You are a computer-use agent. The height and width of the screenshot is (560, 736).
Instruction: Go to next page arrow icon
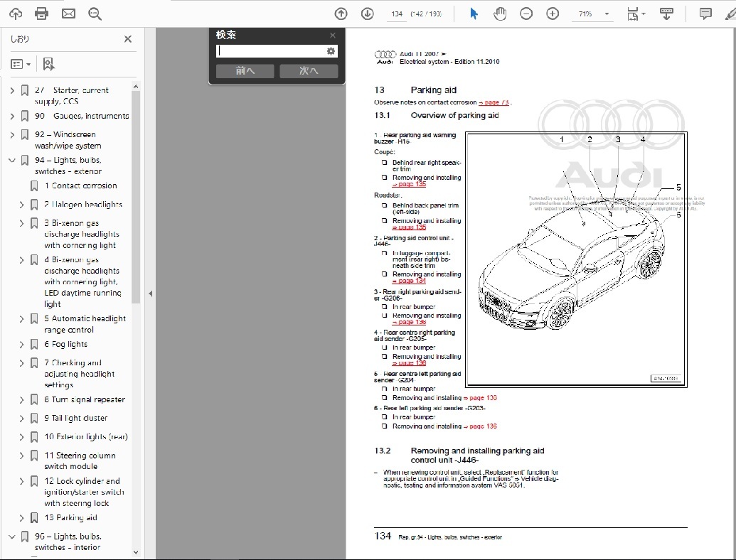tap(367, 14)
